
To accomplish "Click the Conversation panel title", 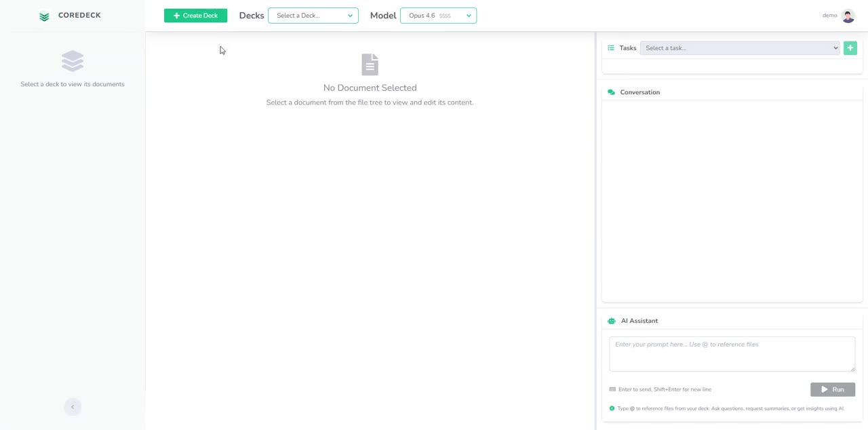I will [x=640, y=92].
